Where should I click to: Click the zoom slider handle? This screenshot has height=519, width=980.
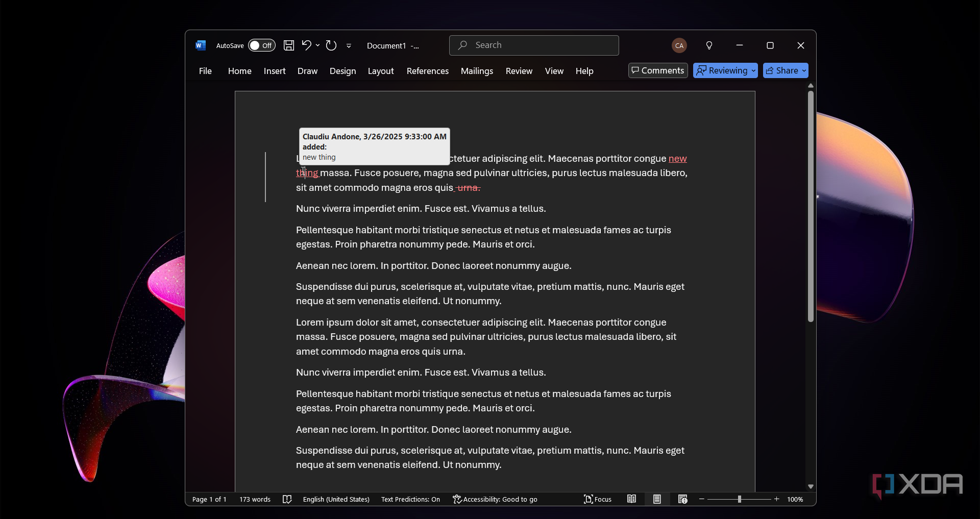tap(739, 499)
